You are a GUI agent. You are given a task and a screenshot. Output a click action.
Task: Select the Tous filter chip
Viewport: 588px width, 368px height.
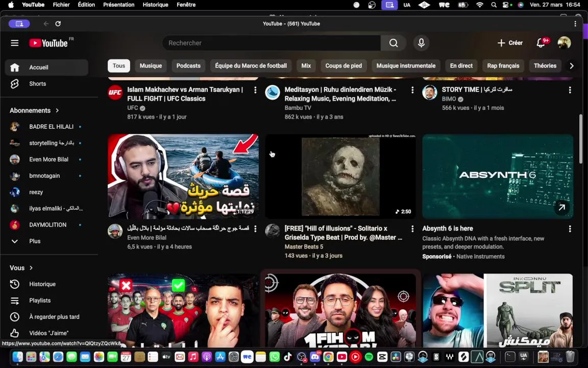(x=119, y=66)
